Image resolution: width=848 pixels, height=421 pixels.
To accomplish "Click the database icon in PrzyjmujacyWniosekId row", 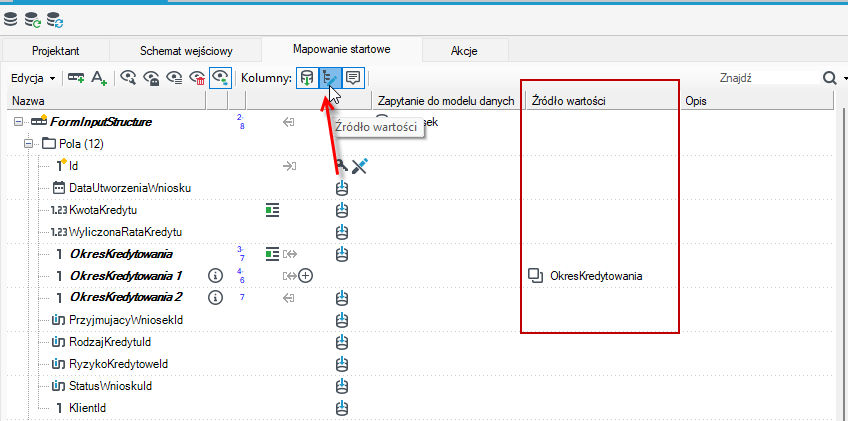I will pos(341,320).
